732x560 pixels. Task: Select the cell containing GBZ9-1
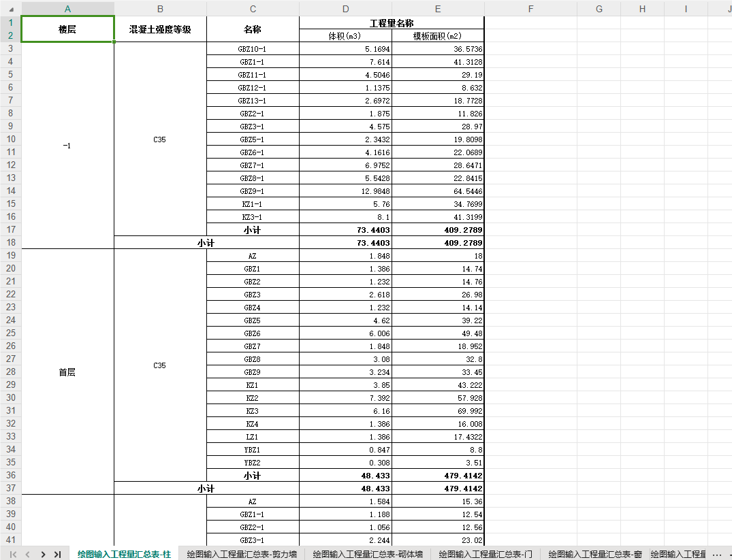pyautogui.click(x=253, y=191)
